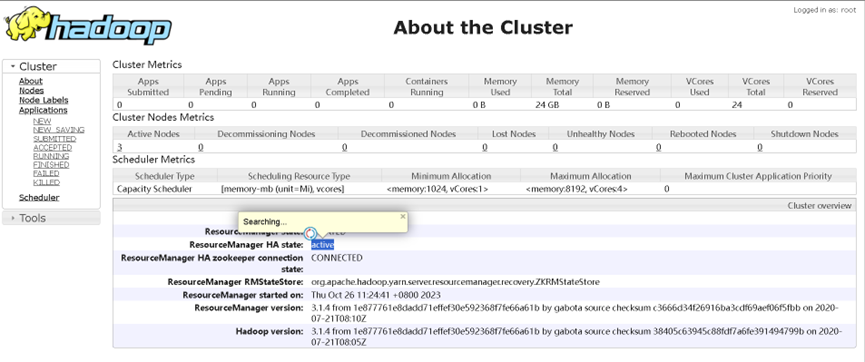The image size is (865, 362).
Task: Open the Nodes link in sidebar
Action: pos(31,90)
